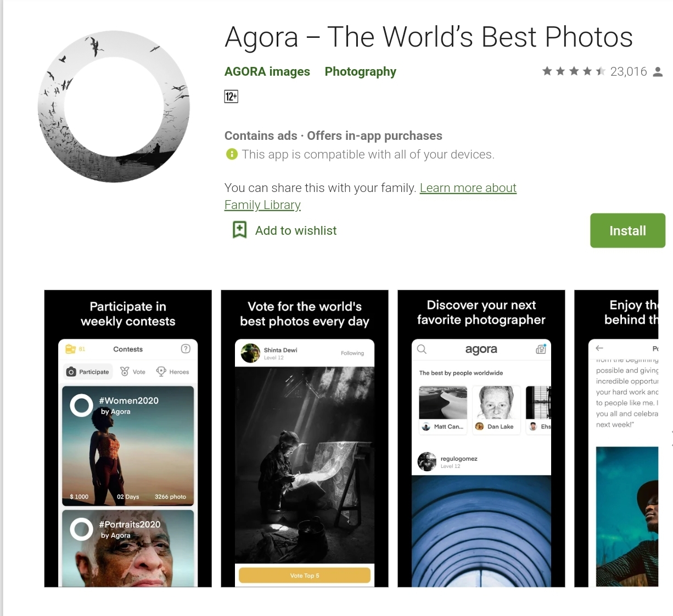
Task: Click the back arrow in fourth screenshot
Action: pos(599,348)
